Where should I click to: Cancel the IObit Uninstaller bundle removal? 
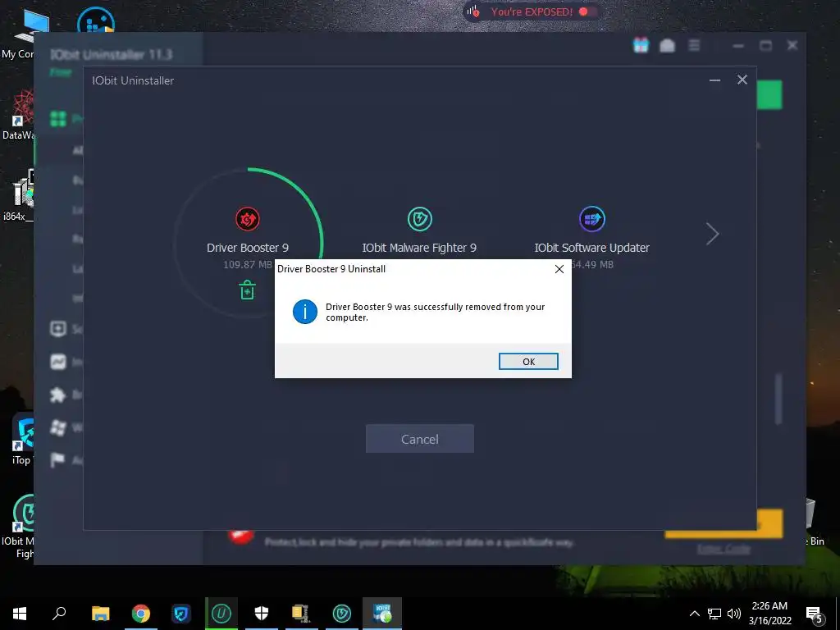click(419, 439)
